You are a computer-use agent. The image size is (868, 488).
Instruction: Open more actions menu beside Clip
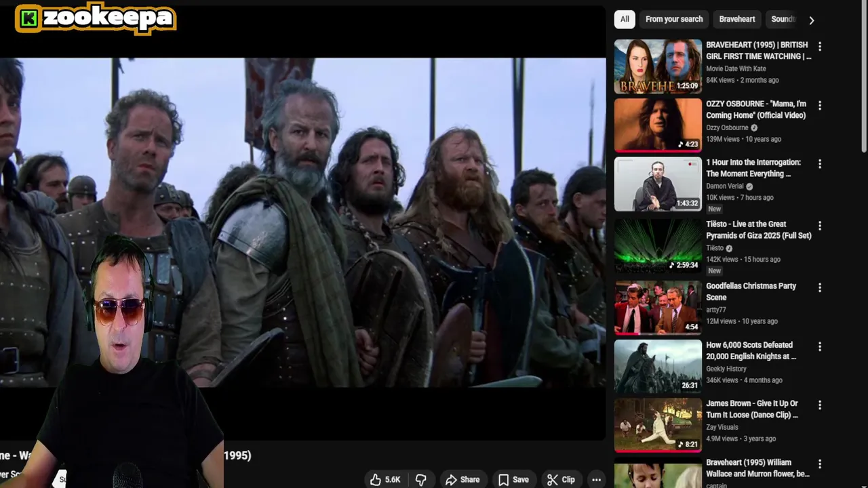tap(596, 479)
